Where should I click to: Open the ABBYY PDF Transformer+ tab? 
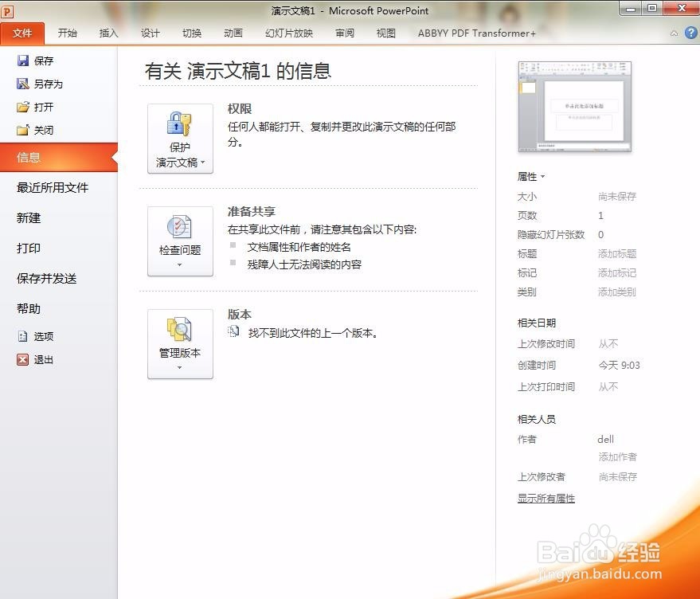[476, 33]
